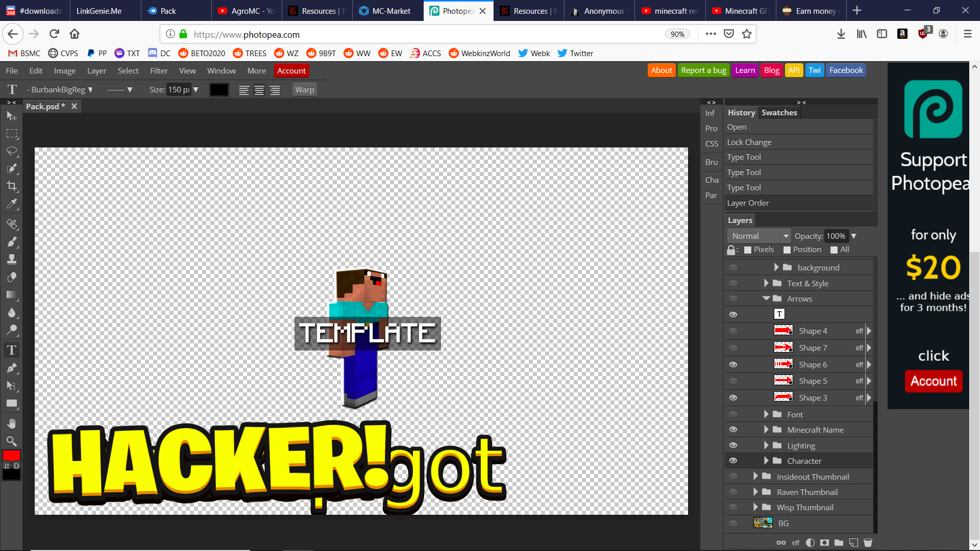Screen dimensions: 980x551
Task: Expand the Text & Style folder
Action: pyautogui.click(x=766, y=283)
